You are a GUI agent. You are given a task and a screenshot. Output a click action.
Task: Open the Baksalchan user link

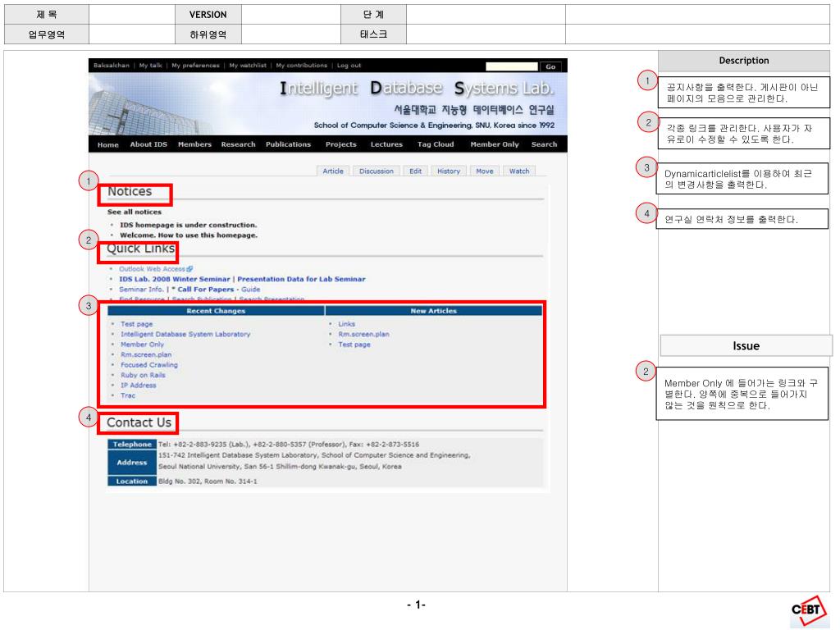[x=112, y=66]
